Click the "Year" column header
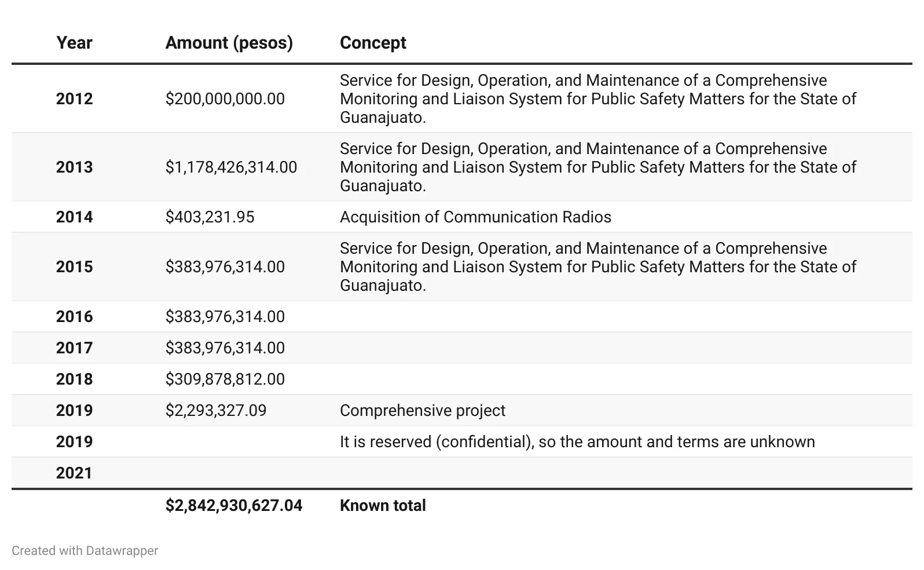This screenshot has width=924, height=570. (x=74, y=43)
